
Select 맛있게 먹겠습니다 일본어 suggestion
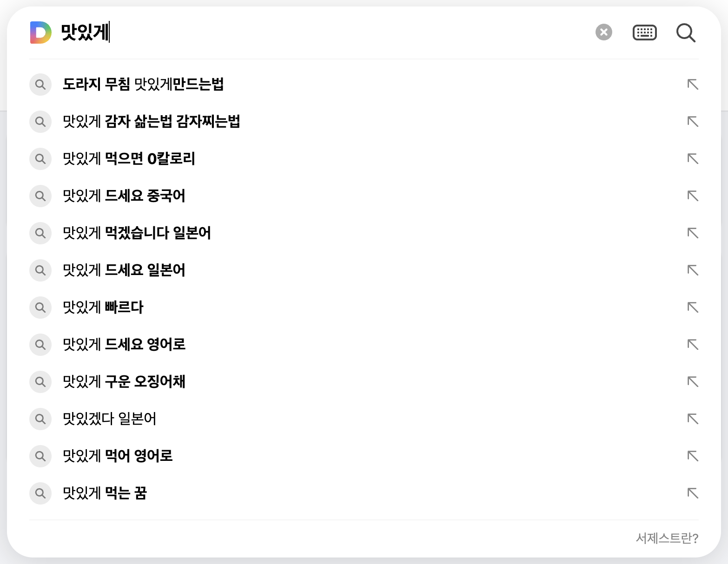137,233
